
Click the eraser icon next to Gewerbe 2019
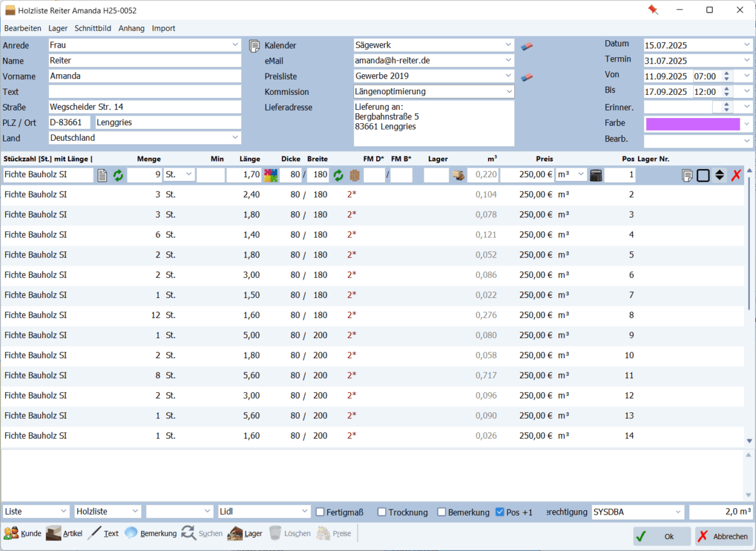(x=527, y=77)
